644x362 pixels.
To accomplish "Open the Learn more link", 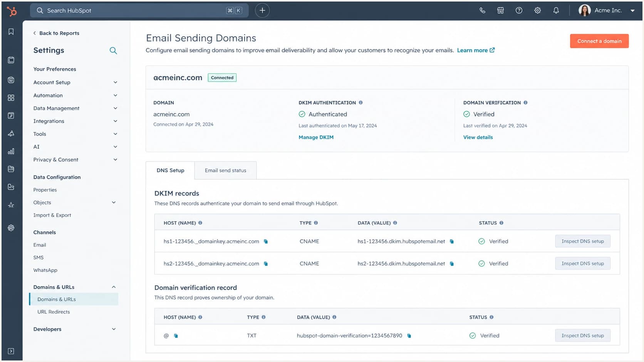I will coord(476,50).
